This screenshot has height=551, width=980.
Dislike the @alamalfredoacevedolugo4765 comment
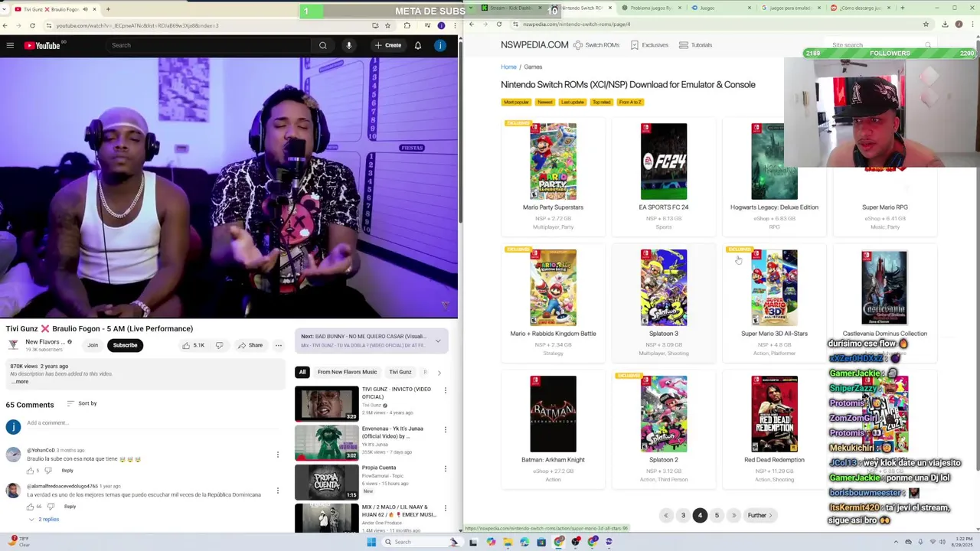[51, 507]
